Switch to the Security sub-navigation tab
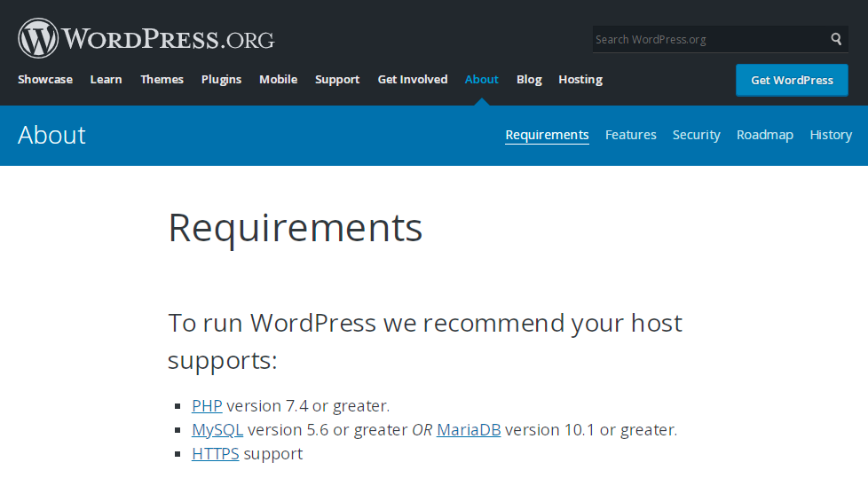 697,135
